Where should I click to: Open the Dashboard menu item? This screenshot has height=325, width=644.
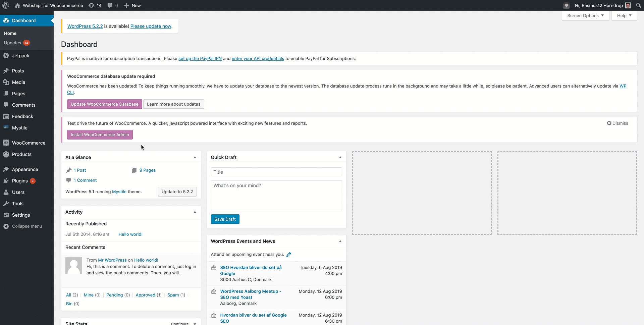pos(27,20)
